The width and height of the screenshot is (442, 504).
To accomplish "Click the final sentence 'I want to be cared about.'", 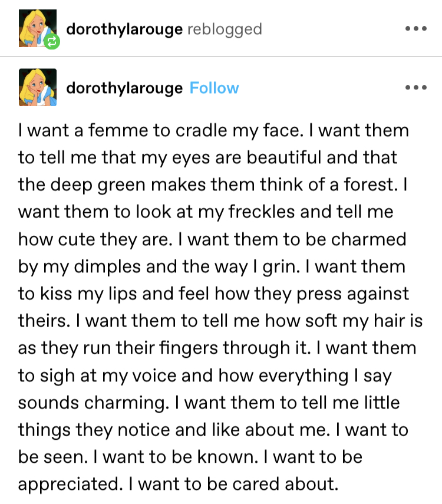I will coord(234,484).
